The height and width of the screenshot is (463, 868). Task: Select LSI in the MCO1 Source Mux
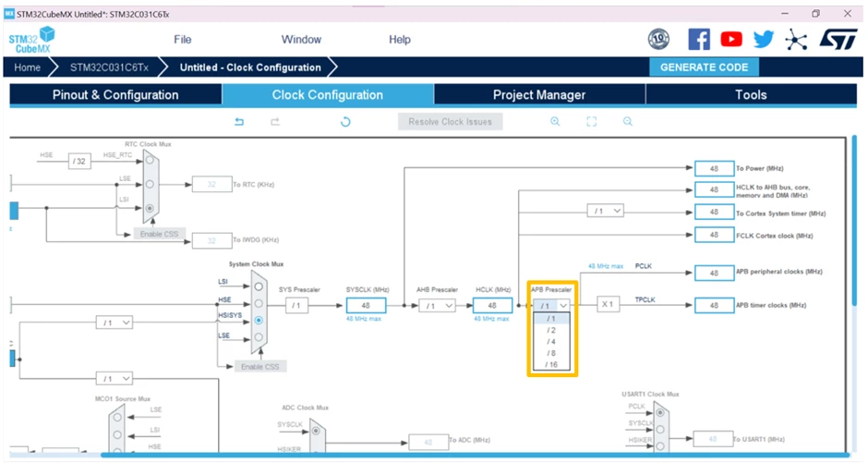click(117, 435)
